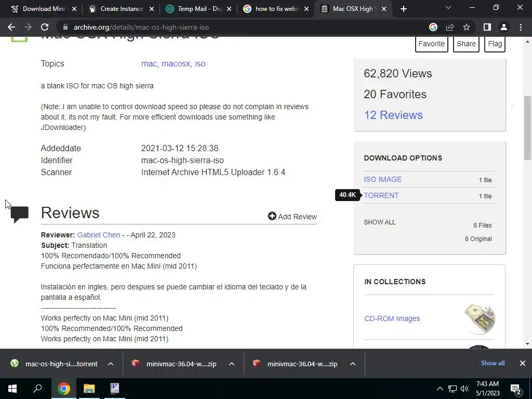Expand options for second minivmac zip
The image size is (532, 399).
[353, 364]
